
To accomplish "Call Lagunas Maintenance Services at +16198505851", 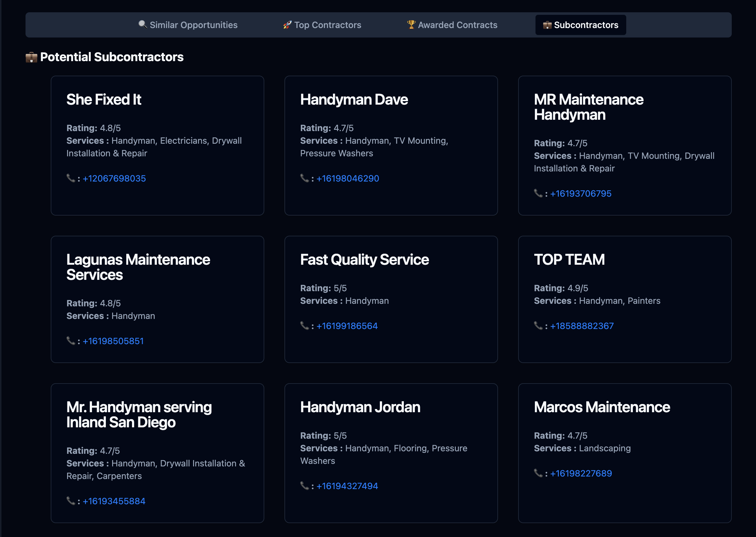I will pyautogui.click(x=113, y=341).
